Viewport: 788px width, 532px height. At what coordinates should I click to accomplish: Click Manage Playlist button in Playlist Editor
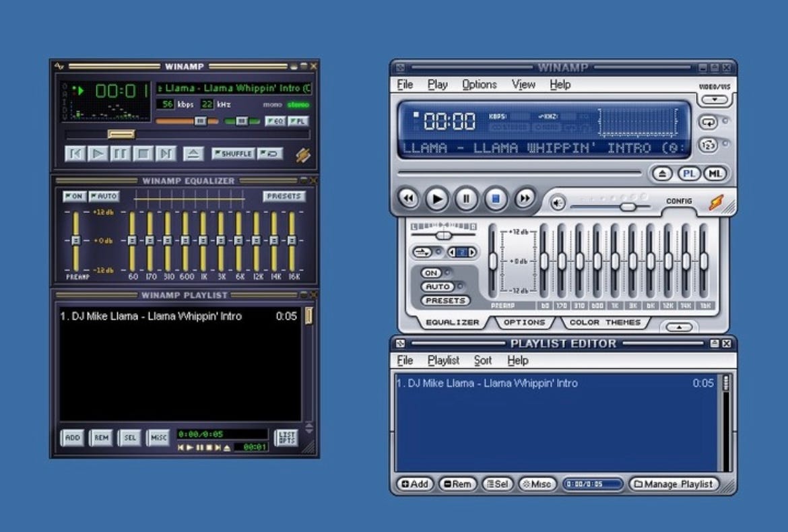pyautogui.click(x=674, y=484)
